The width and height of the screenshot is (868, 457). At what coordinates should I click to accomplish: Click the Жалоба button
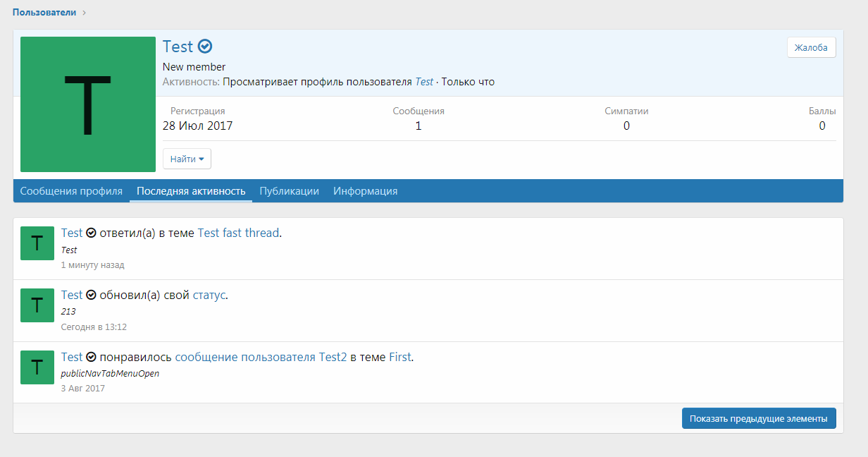811,47
